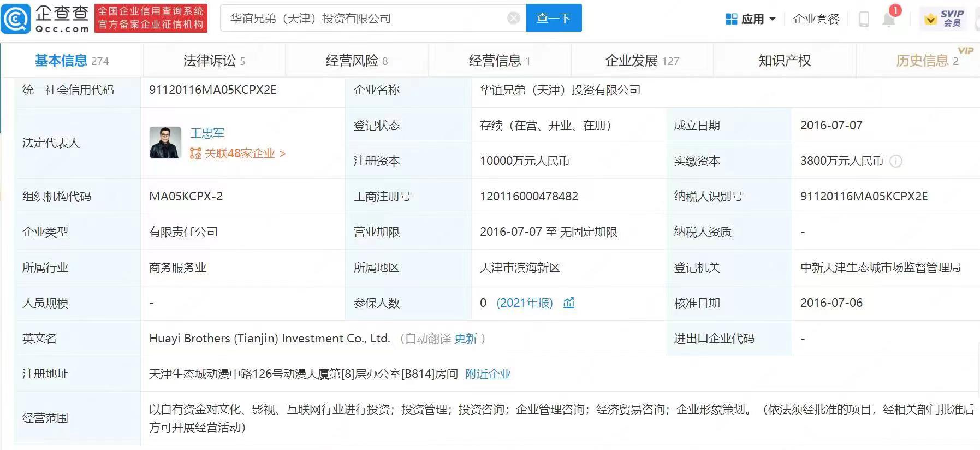Click company name 华谊兄弟（天津）投资有限公司 in table
980x450 pixels.
pos(560,90)
